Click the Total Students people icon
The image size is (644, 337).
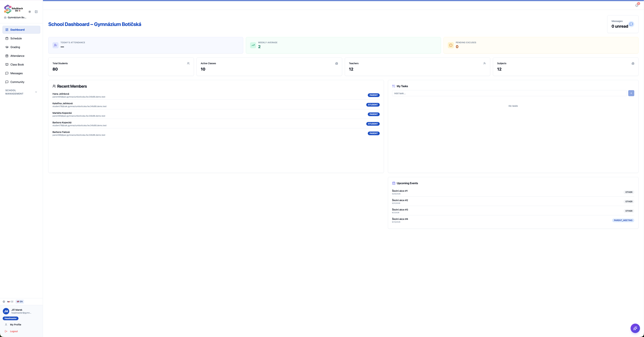point(188,64)
